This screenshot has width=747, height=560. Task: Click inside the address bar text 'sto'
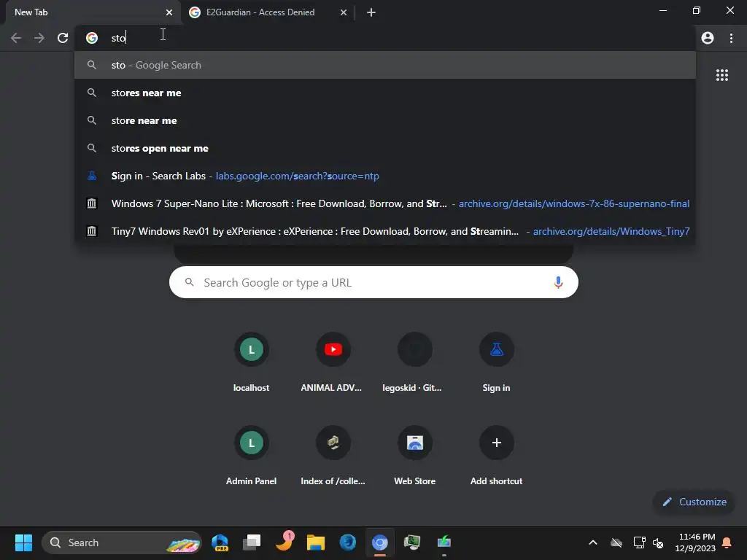click(118, 38)
